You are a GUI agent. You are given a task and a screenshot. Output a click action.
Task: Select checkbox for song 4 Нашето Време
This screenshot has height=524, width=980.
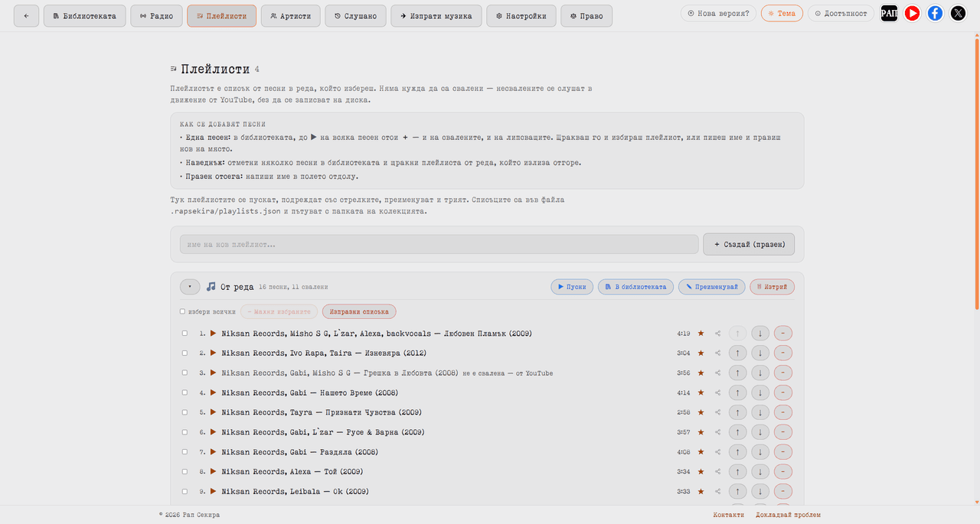185,392
